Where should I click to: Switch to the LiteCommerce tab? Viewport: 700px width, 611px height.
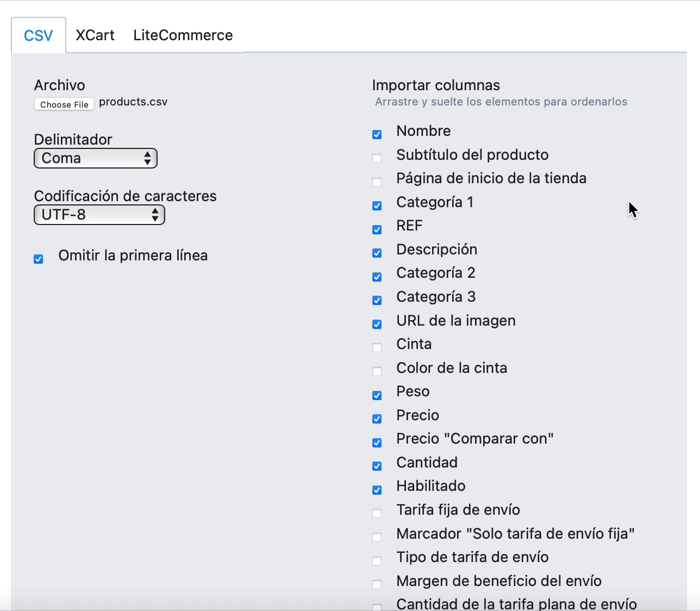click(183, 35)
